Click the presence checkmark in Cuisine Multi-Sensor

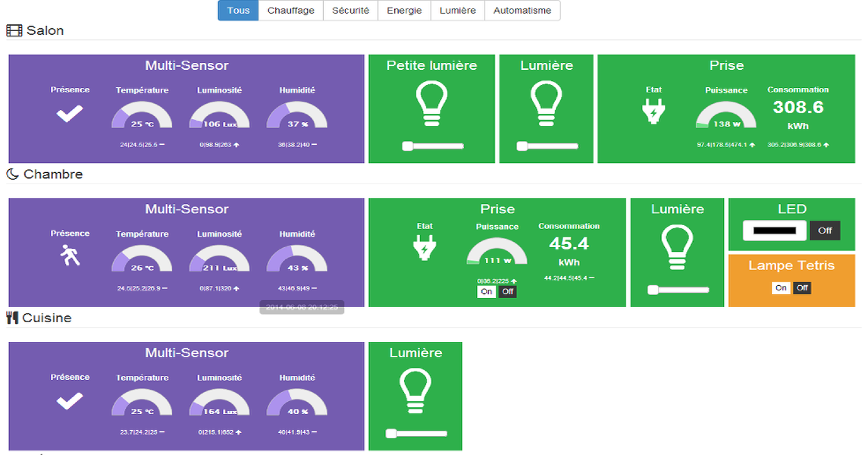(x=69, y=400)
